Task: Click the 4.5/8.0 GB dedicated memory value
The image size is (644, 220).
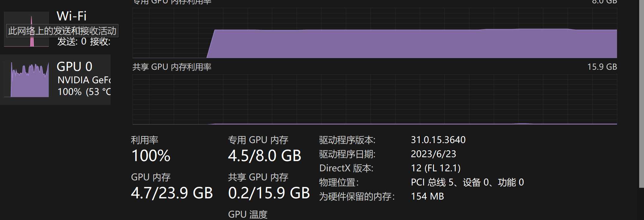Action: tap(264, 156)
